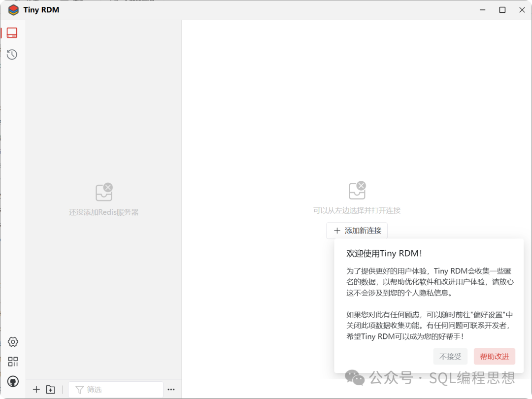This screenshot has width=532, height=399.
Task: Close the Tiny RDM window
Action: (x=522, y=10)
